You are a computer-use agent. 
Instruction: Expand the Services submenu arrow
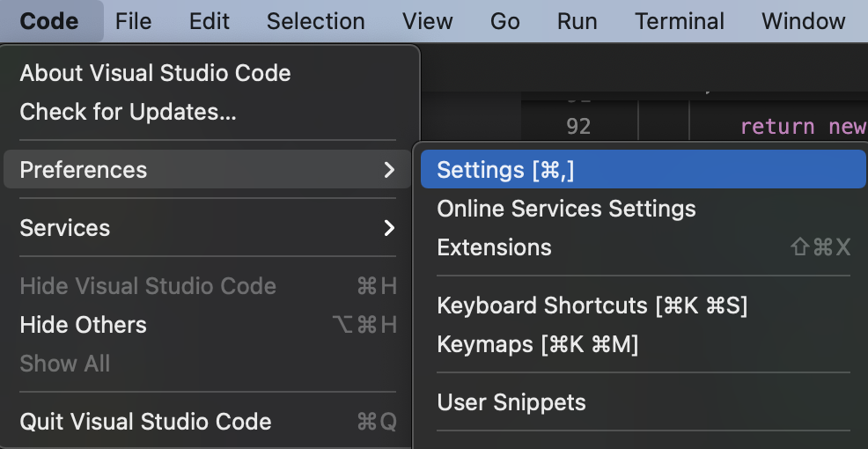pos(390,227)
